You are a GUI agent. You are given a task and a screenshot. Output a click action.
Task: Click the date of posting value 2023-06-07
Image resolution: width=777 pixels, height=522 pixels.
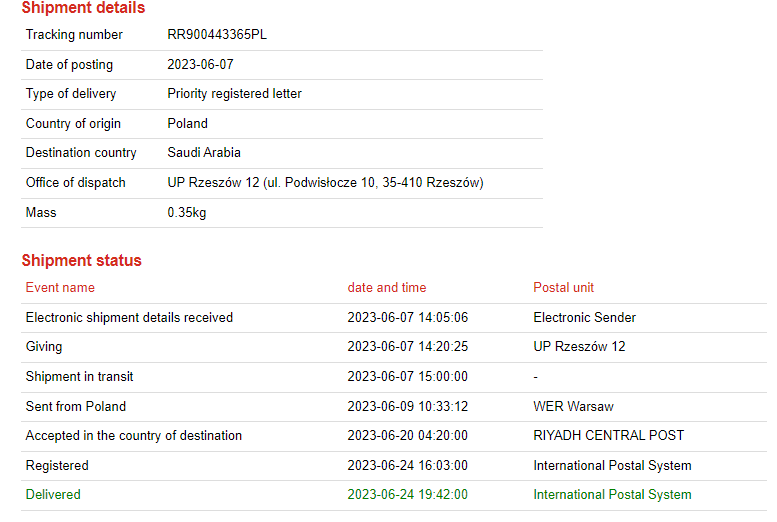tap(198, 65)
